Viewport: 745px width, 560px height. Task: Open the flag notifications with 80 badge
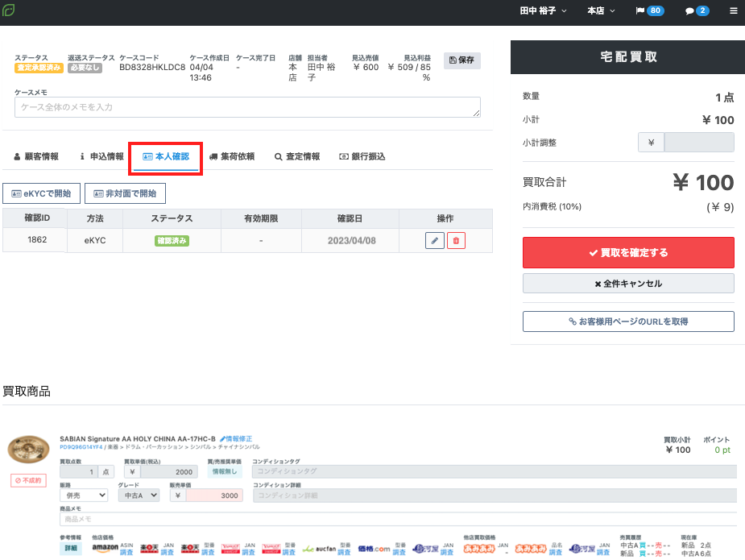pyautogui.click(x=649, y=10)
